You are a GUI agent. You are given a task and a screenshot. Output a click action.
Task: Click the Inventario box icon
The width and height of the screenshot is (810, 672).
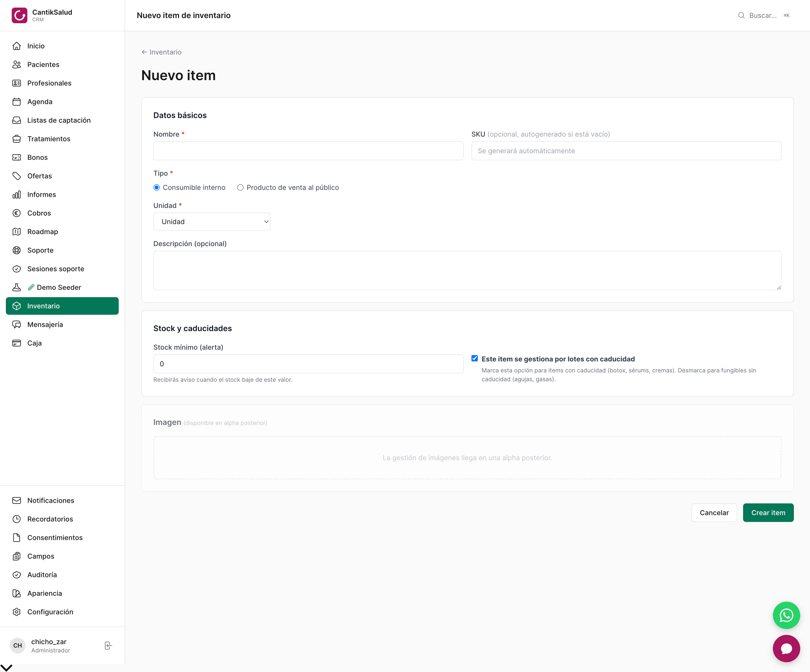point(17,306)
